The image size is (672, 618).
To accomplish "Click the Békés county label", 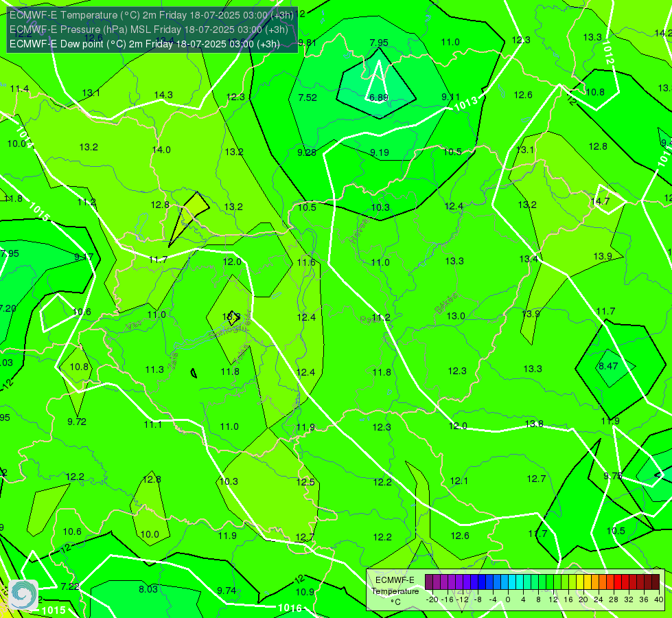I will click(445, 304).
